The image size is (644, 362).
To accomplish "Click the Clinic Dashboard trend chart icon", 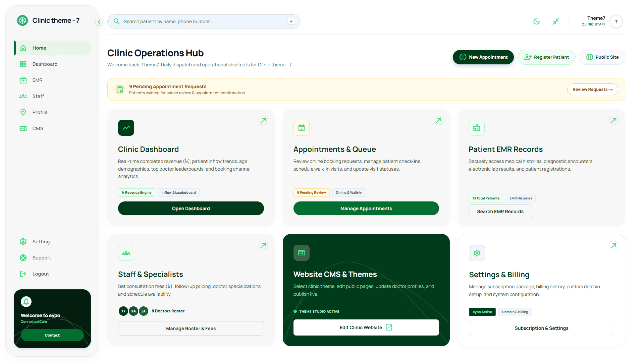I will [x=126, y=128].
